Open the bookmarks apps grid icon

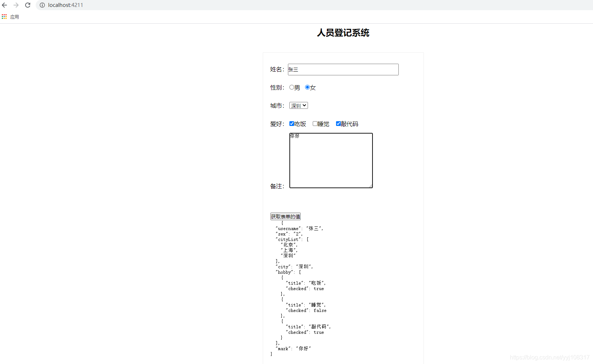click(4, 16)
